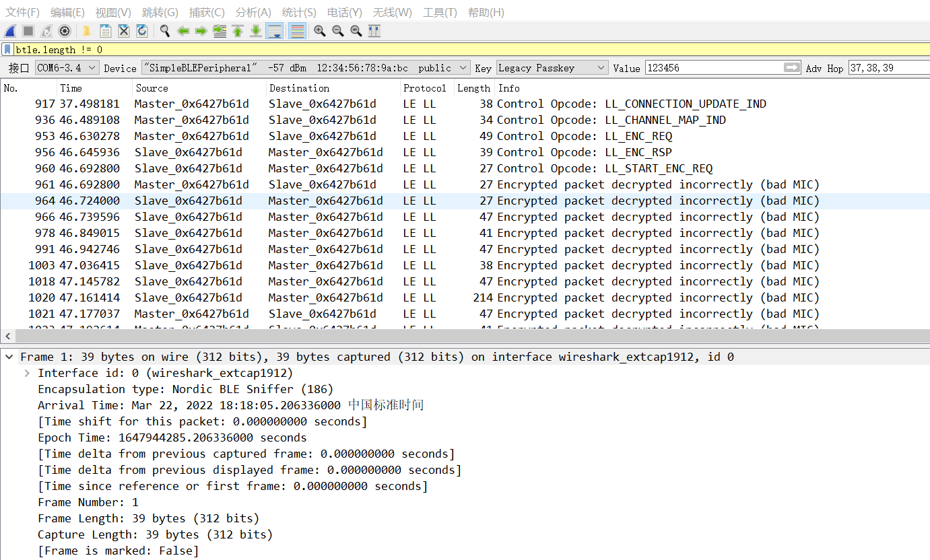Sort by the Info column header

pos(712,88)
